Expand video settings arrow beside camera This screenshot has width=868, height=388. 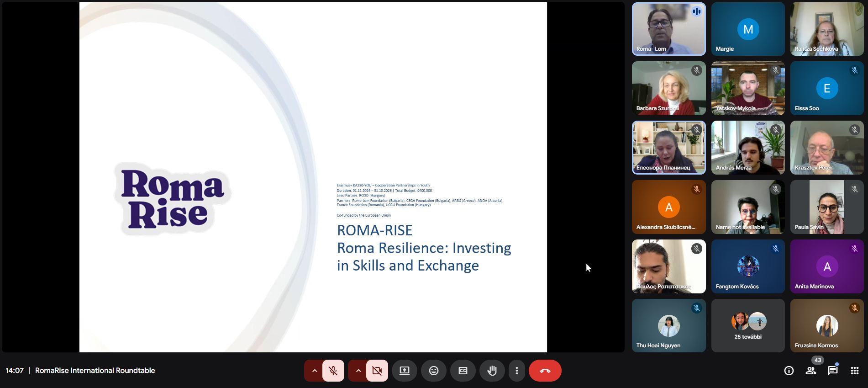(358, 371)
